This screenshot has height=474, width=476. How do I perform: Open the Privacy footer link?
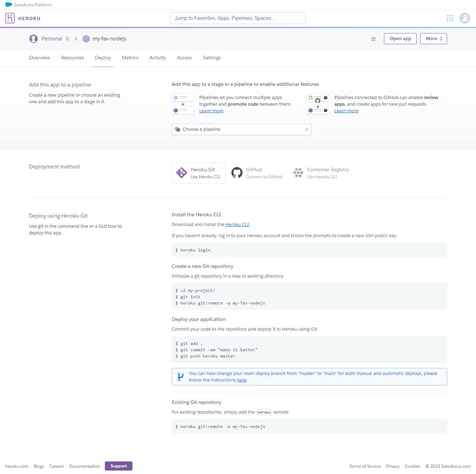pos(393,466)
